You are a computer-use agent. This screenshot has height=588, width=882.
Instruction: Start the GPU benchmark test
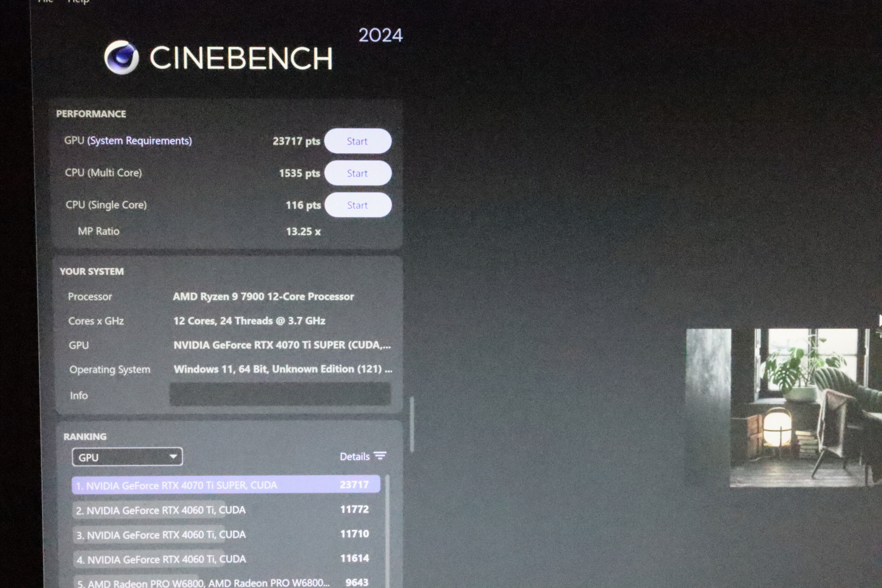click(358, 141)
